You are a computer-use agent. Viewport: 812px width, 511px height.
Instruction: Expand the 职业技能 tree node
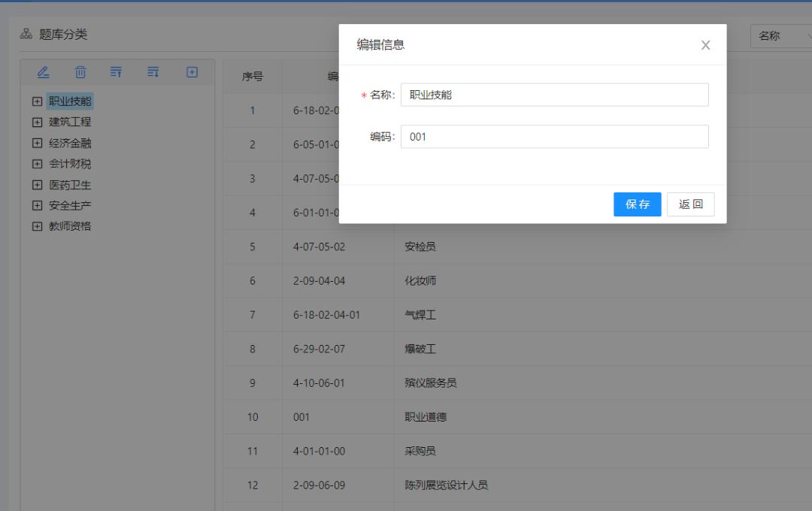[x=37, y=101]
